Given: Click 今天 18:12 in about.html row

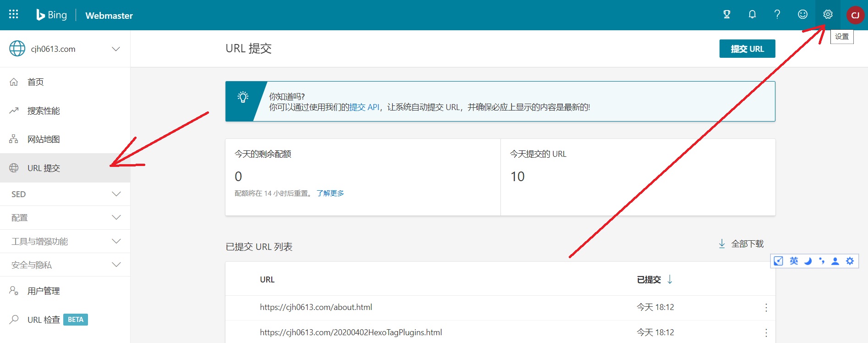Looking at the screenshot, I should pyautogui.click(x=655, y=307).
